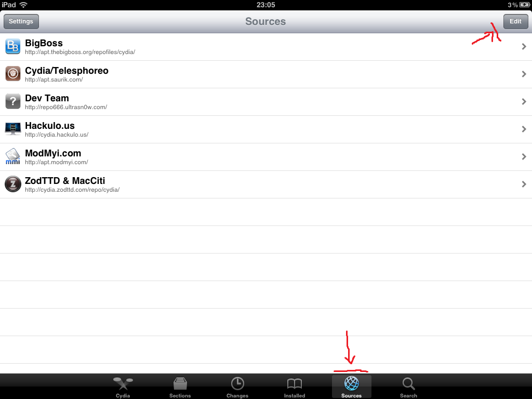The width and height of the screenshot is (532, 399).
Task: Open the Changes tab
Action: tap(237, 387)
